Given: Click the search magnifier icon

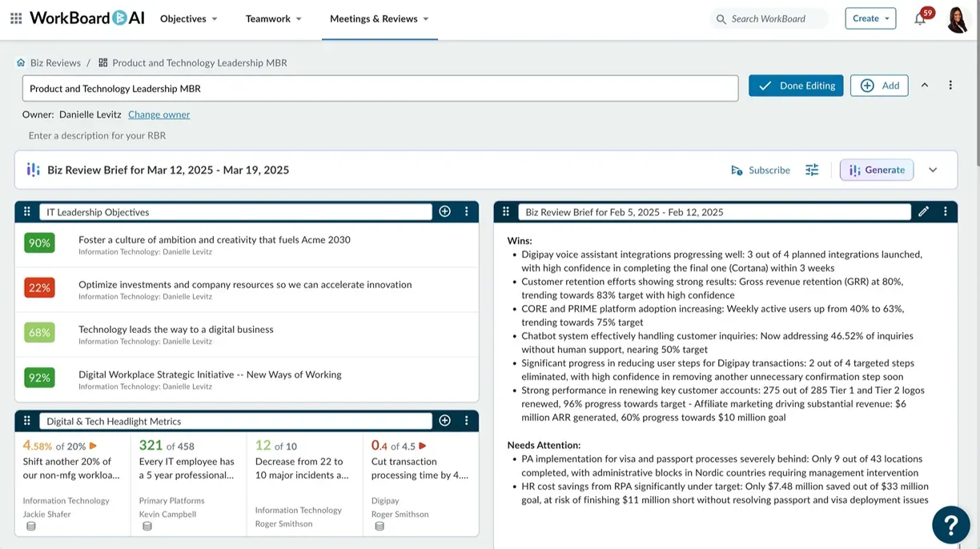Looking at the screenshot, I should pyautogui.click(x=721, y=19).
